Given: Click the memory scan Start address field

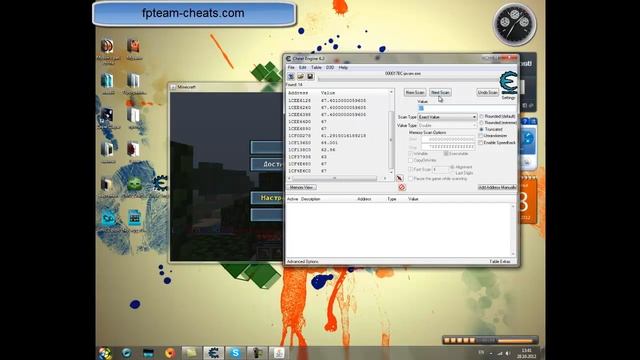Looking at the screenshot, I should (448, 139).
